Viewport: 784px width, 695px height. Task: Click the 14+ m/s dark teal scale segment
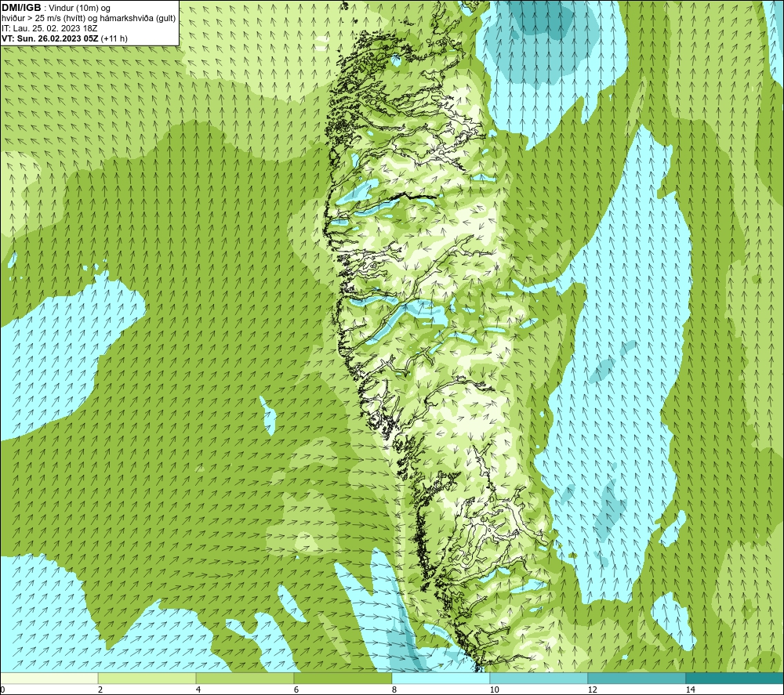click(735, 678)
